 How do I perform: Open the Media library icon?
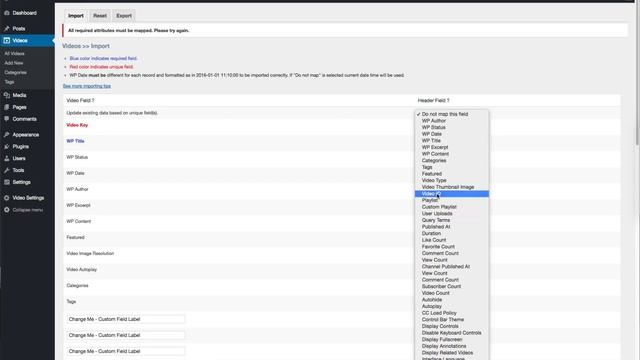[7, 95]
